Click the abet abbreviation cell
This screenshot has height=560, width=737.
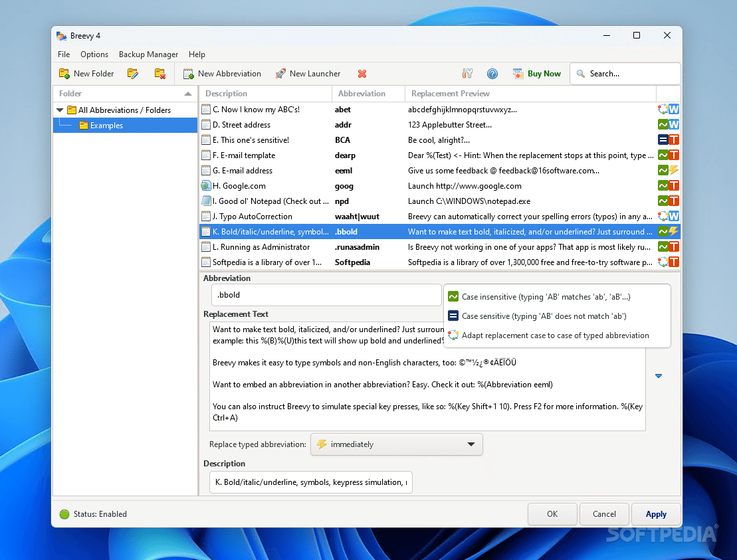(x=343, y=110)
